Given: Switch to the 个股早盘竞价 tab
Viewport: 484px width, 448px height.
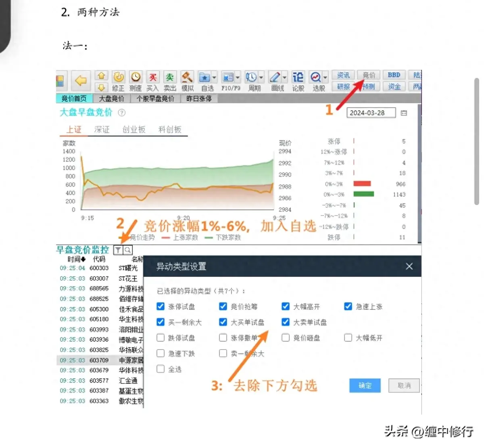Looking at the screenshot, I should (155, 98).
